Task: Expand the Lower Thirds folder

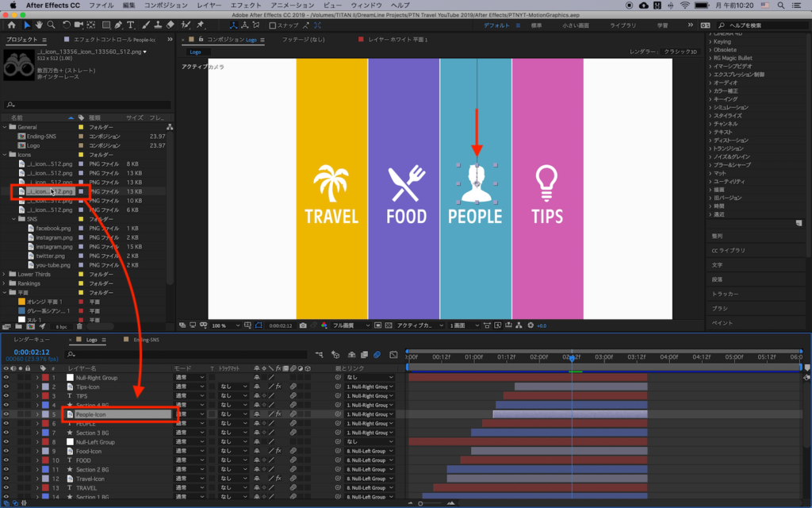Action: point(5,274)
